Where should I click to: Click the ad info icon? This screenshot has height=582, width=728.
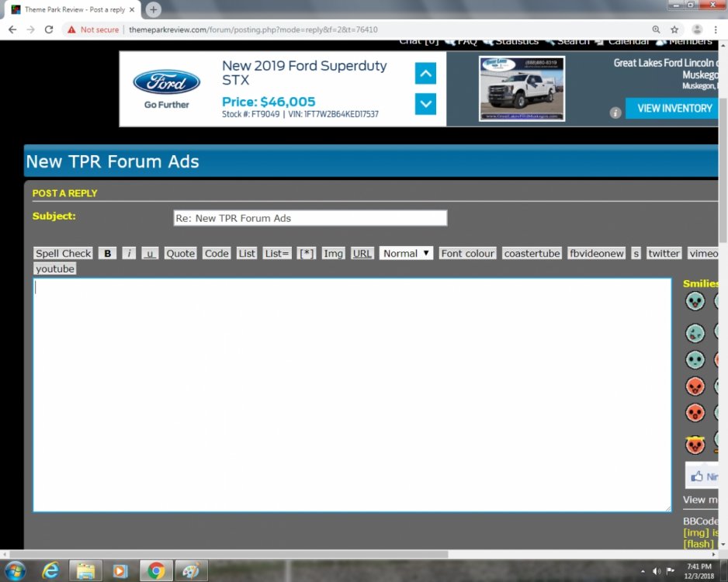pos(615,113)
